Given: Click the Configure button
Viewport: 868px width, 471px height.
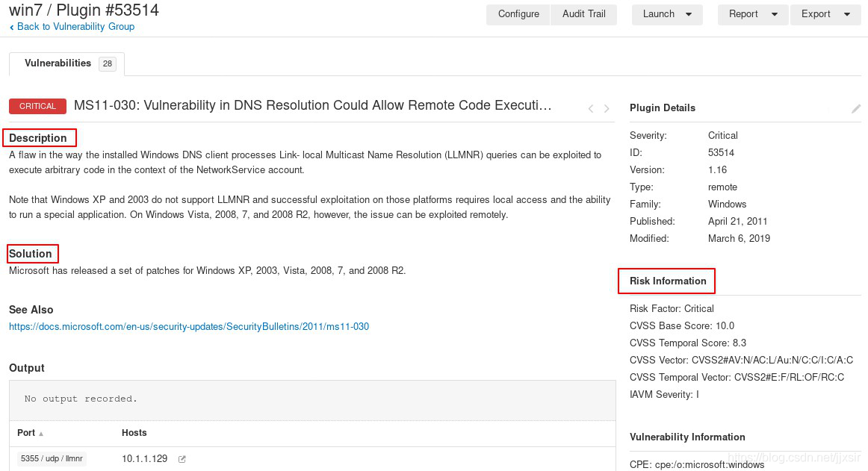Looking at the screenshot, I should pos(518,14).
